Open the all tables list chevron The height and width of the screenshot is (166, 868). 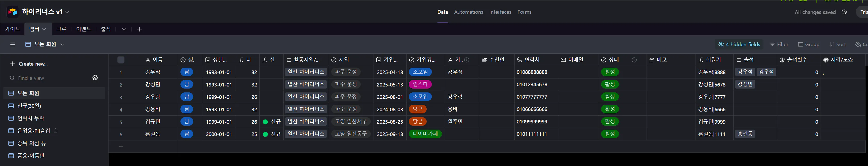(x=124, y=29)
